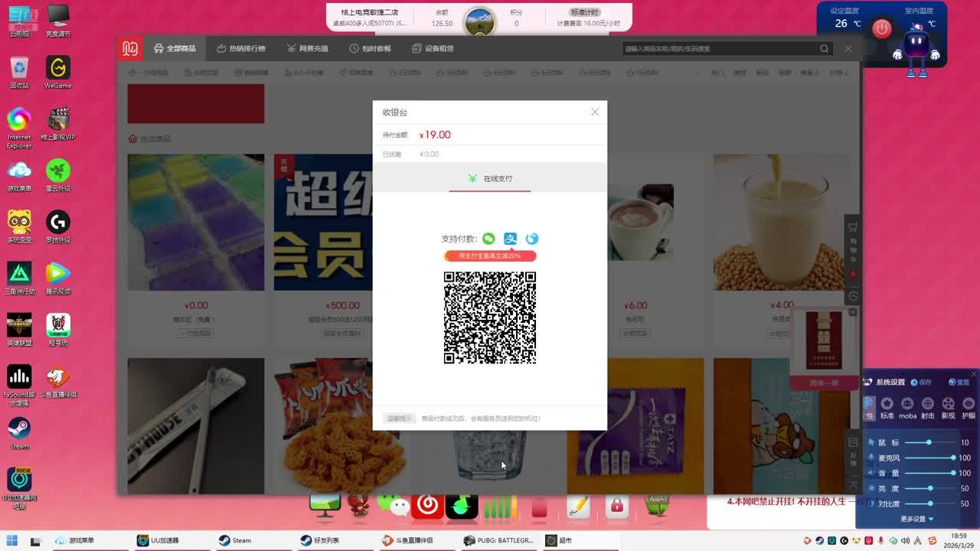The width and height of the screenshot is (980, 551).
Task: Select the soy milk ¥4.00 product thumbnail
Action: 782,223
